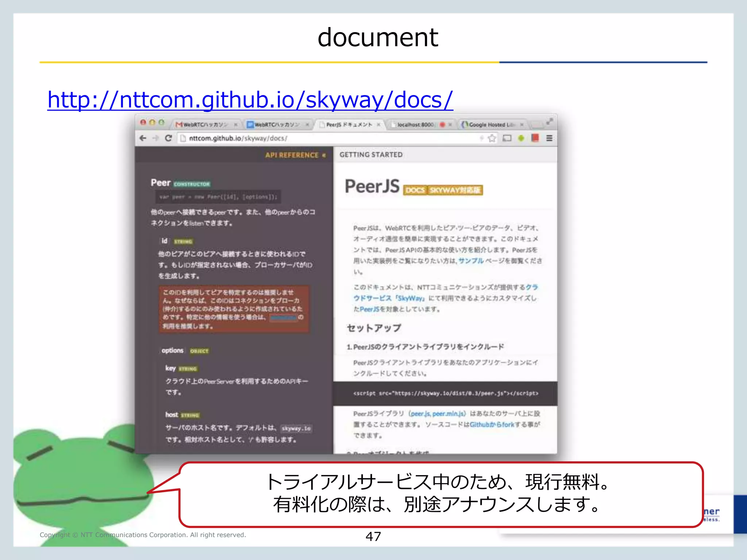Click the macOS yellow minimize button
Screen dimensions: 747x560
coord(152,122)
